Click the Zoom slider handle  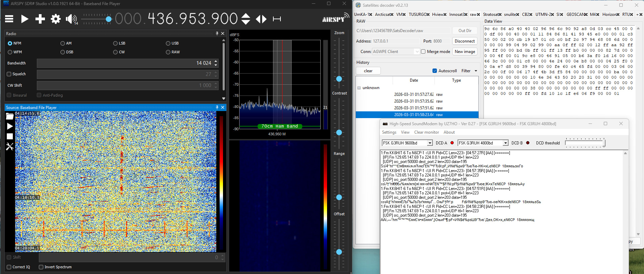[x=339, y=79]
